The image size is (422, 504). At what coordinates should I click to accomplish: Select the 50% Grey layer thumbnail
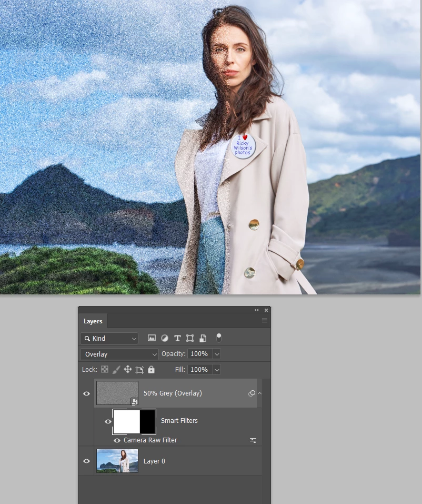117,393
